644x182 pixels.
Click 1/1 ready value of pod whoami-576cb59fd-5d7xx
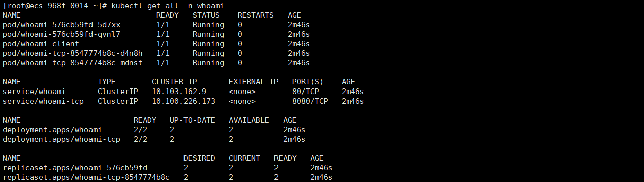pyautogui.click(x=163, y=25)
